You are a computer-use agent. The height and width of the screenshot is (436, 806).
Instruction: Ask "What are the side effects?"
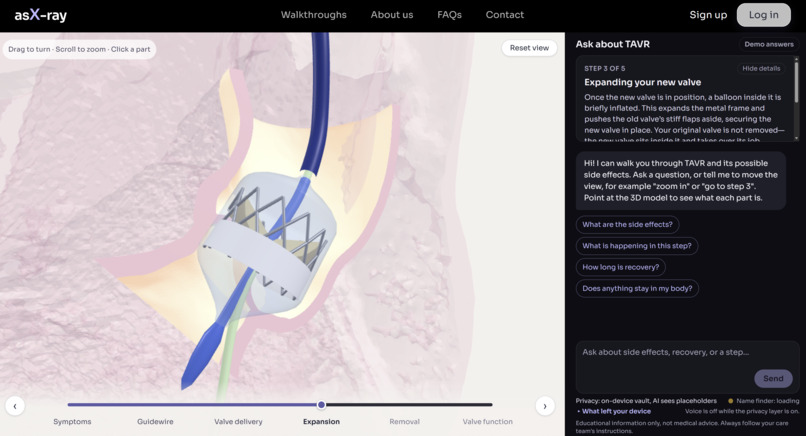(627, 225)
